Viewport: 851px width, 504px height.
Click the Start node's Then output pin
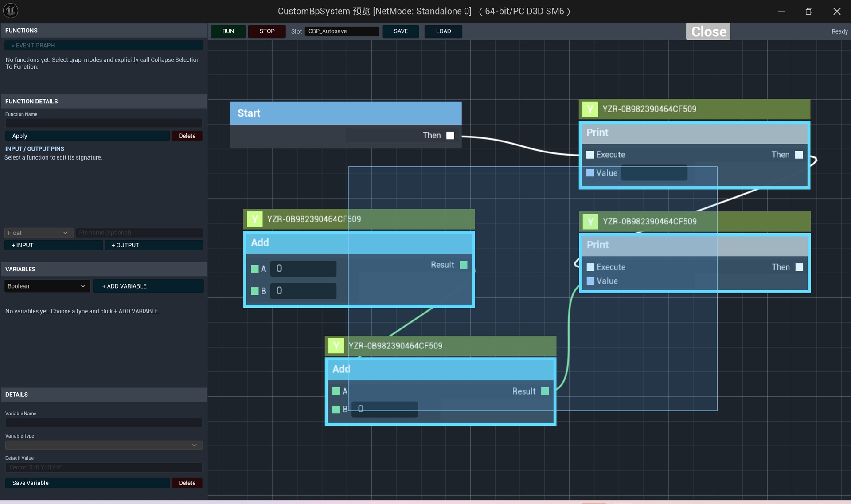tap(450, 136)
